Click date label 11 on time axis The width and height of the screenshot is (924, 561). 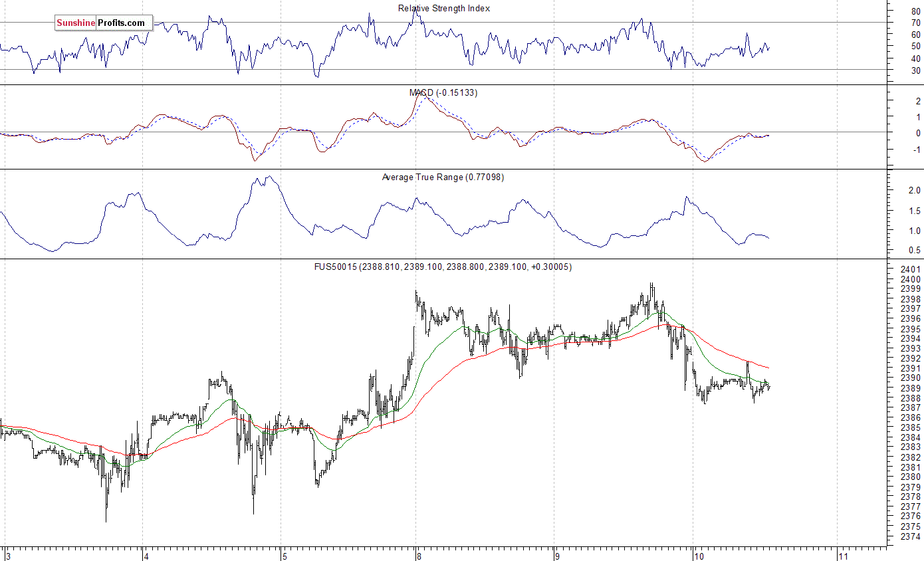843,556
